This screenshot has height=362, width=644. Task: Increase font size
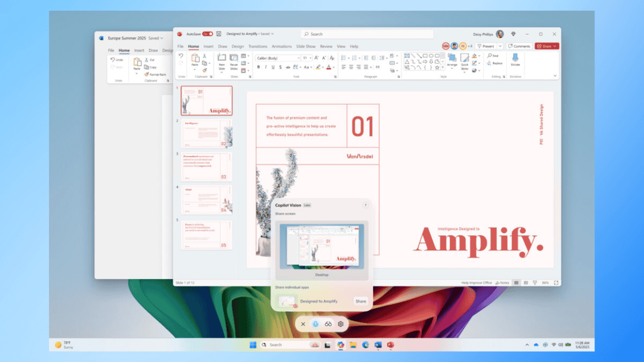click(x=316, y=58)
